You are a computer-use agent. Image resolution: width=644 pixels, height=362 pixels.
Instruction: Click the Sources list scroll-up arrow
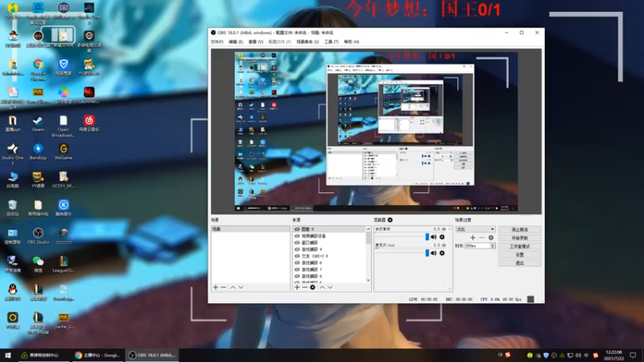368,228
